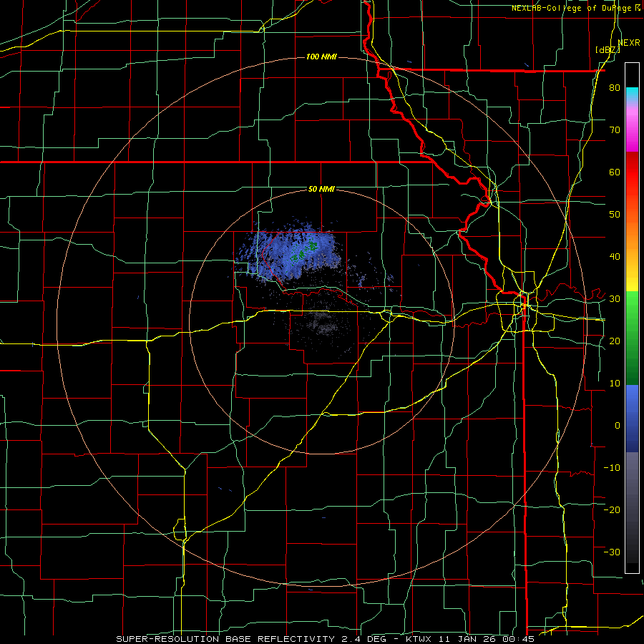Click the SUPER-RESOLUTION BASE REFLECTIVITY caption text
This screenshot has width=644, height=644.
(x=225, y=639)
